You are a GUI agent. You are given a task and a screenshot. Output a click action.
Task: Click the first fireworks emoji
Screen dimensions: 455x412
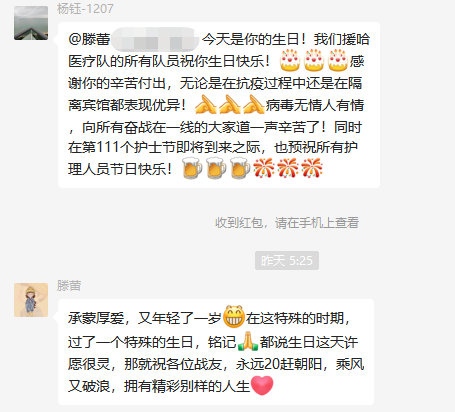pyautogui.click(x=264, y=168)
